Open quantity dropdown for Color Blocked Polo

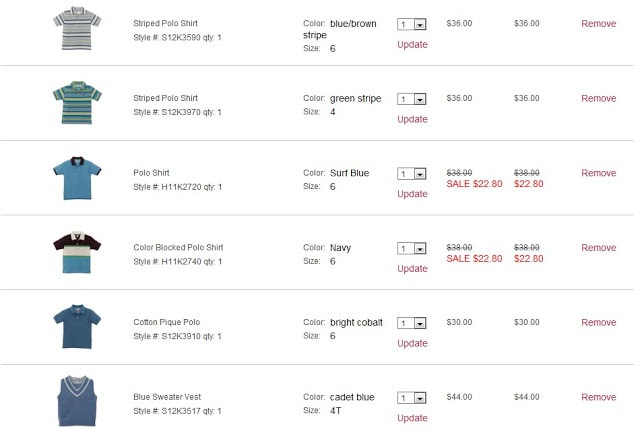412,248
